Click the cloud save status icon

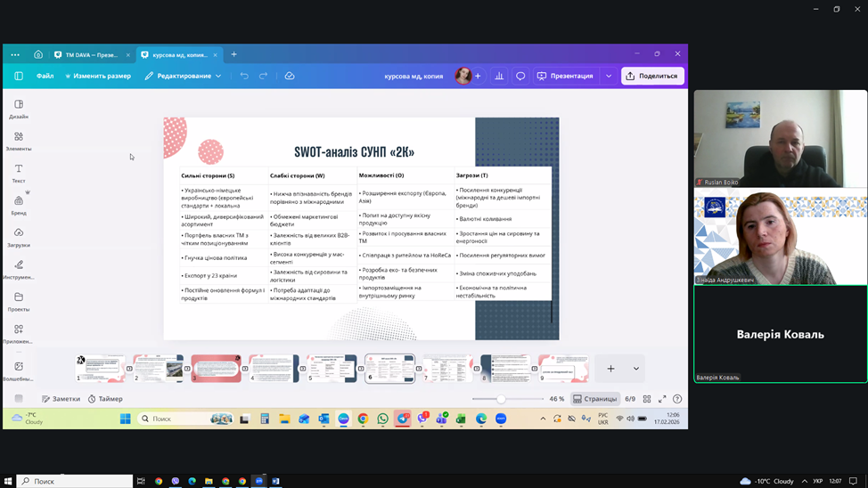pos(290,76)
